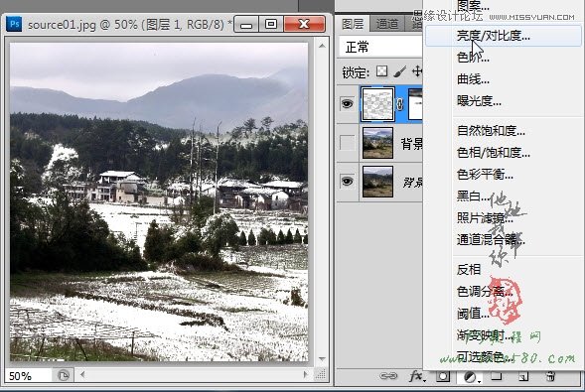Screen dimensions: 585x392
Task: Open the fx layer style menu
Action: coord(416,376)
